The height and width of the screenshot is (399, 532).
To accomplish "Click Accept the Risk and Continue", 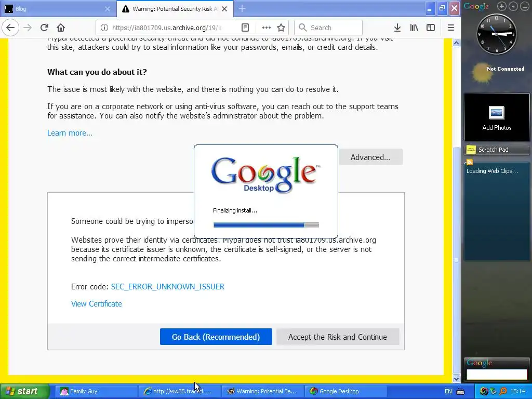I will (x=337, y=337).
